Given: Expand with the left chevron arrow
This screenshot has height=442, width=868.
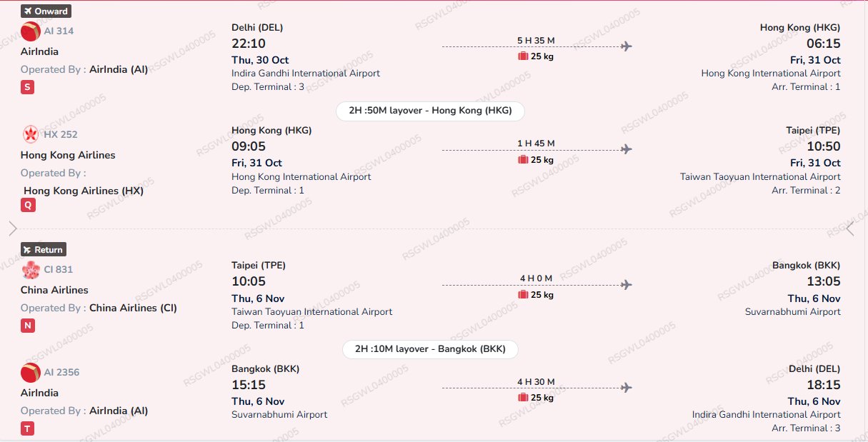Looking at the screenshot, I should [13, 228].
